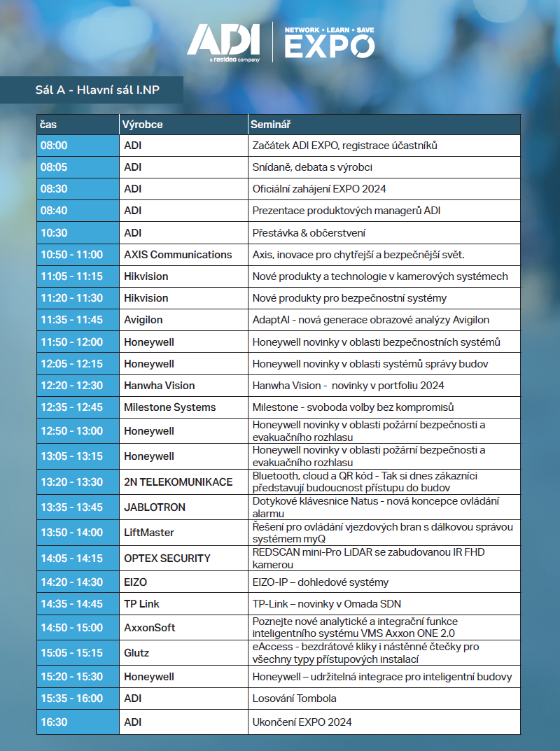Select the 08:30 time cell
The width and height of the screenshot is (560, 751).
coord(78,189)
